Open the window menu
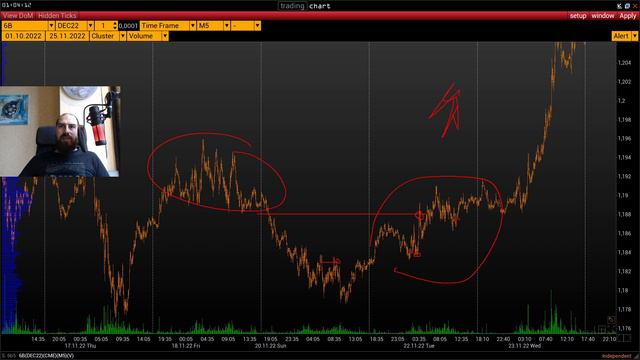This screenshot has height=360, width=640. [x=602, y=16]
